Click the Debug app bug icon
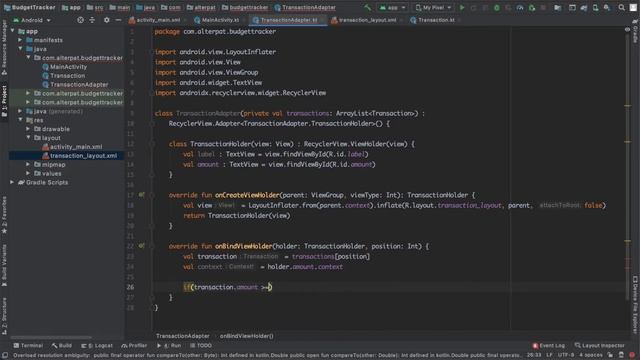The width and height of the screenshot is (640, 360). pos(497,7)
